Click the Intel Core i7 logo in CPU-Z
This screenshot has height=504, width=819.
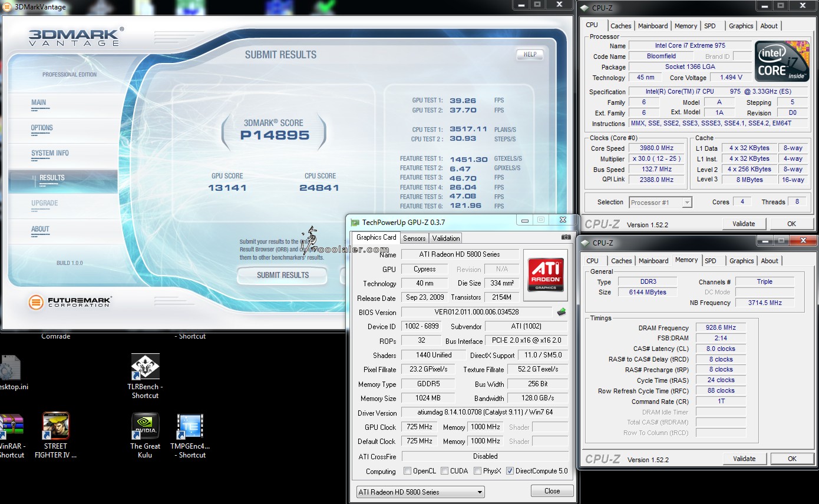(781, 61)
